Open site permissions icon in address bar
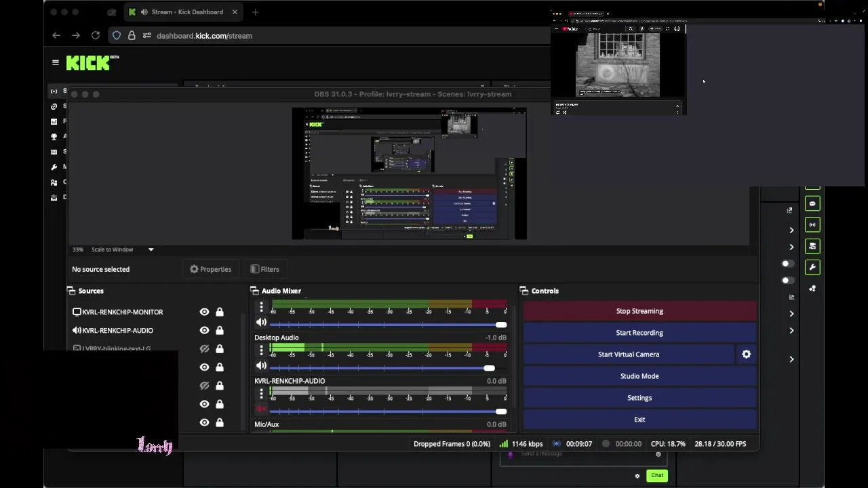The image size is (868, 488). 146,36
